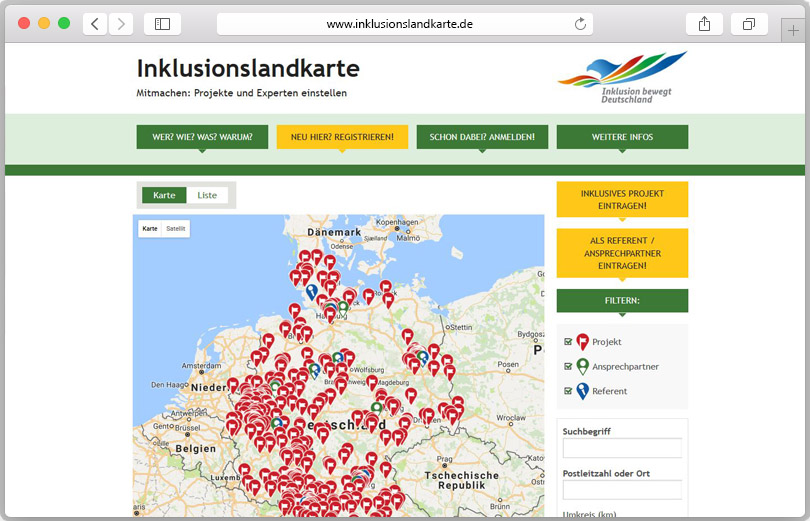This screenshot has width=810, height=521.
Task: Click the Brüssel label on the map
Action: pyautogui.click(x=188, y=428)
